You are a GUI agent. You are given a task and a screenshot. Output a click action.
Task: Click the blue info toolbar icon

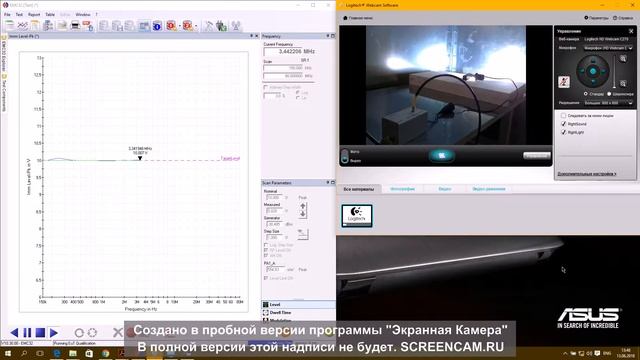click(157, 26)
